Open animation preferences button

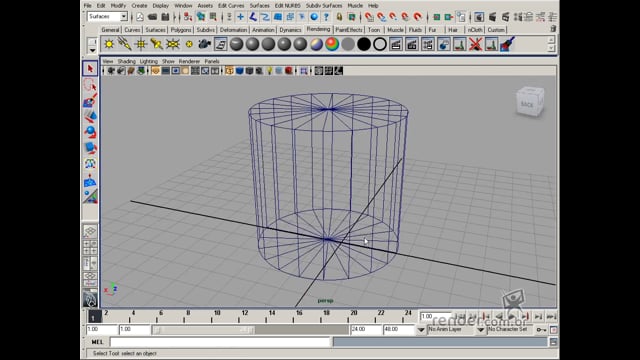pyautogui.click(x=553, y=330)
